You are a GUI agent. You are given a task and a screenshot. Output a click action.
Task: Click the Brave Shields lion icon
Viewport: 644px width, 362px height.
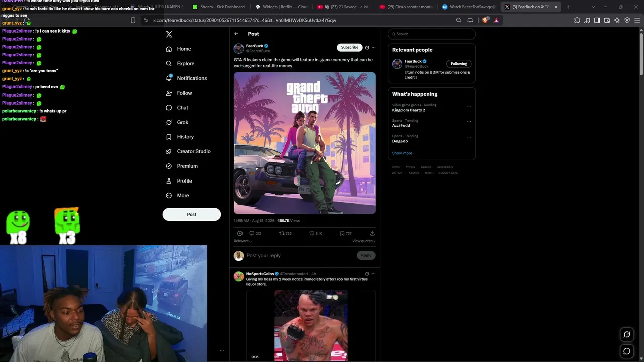[x=485, y=20]
